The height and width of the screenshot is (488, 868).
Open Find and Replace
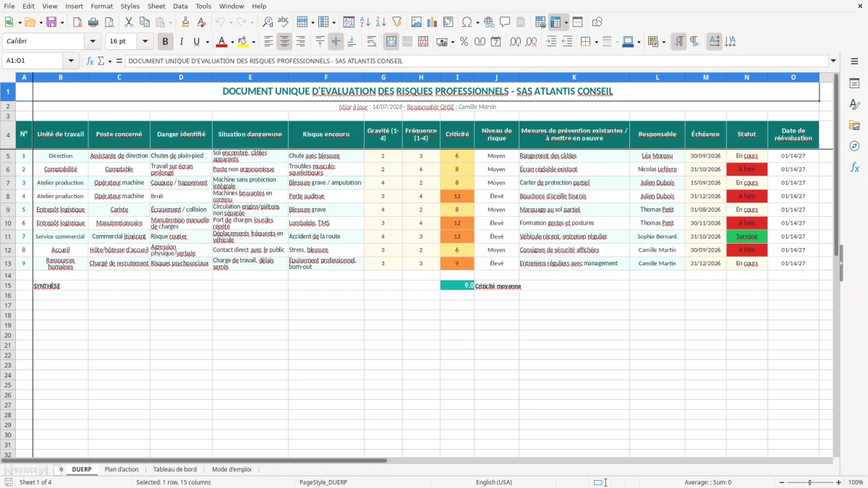click(x=268, y=22)
